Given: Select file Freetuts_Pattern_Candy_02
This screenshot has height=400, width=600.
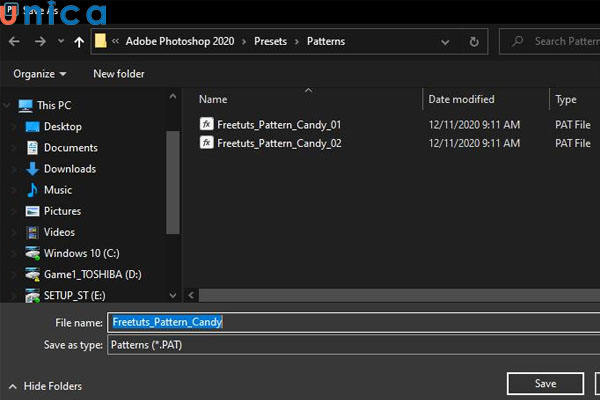Looking at the screenshot, I should (x=279, y=143).
